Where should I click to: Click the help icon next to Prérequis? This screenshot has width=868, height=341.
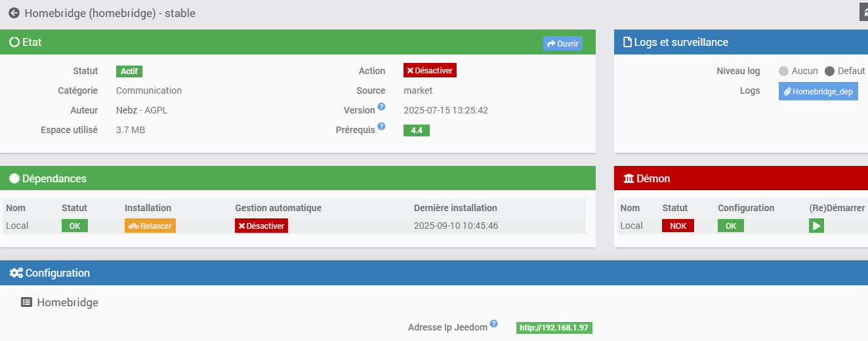pyautogui.click(x=381, y=127)
